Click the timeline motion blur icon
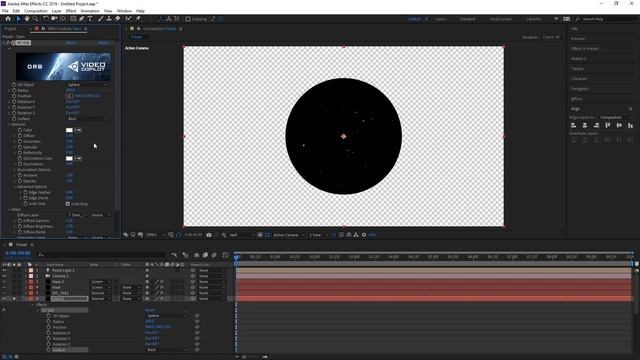The image size is (640, 360). (x=214, y=255)
